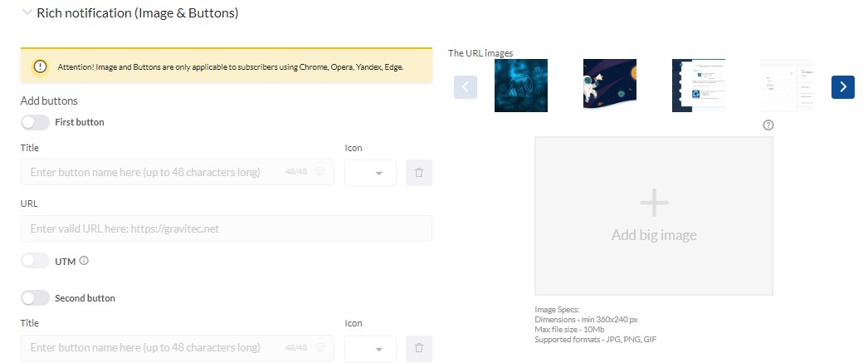Focus the First button URL input field
The height and width of the screenshot is (363, 868).
(227, 228)
